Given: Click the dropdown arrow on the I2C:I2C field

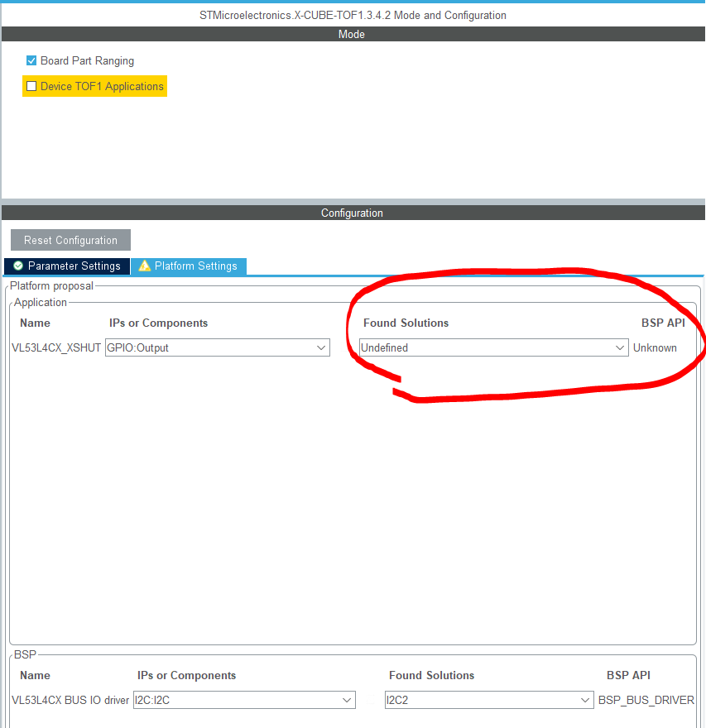Looking at the screenshot, I should coord(348,700).
